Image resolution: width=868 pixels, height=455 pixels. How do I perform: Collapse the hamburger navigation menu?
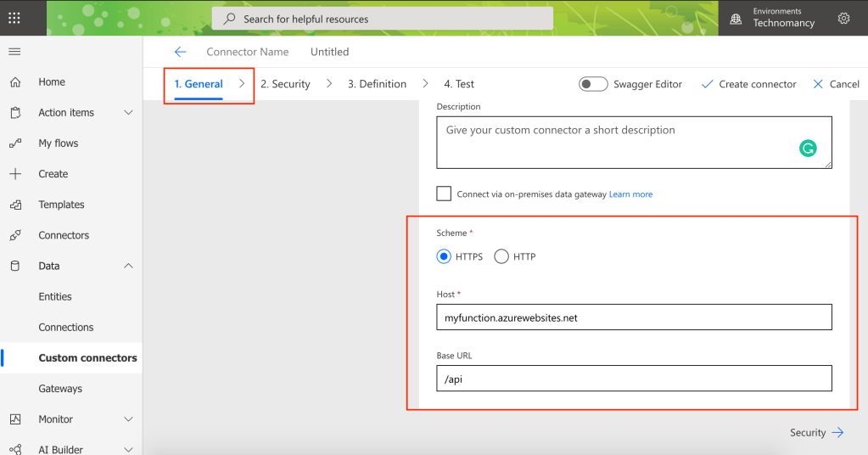(x=14, y=52)
